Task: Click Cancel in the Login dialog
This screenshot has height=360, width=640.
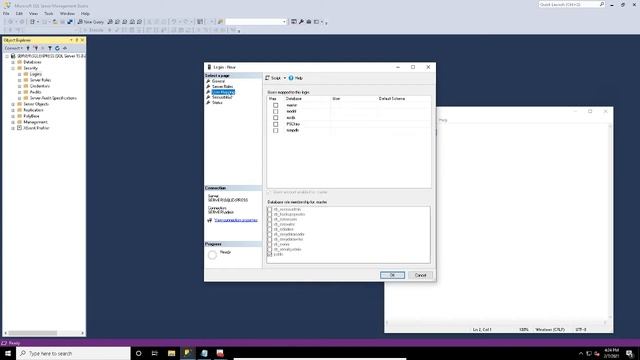Action: coord(420,275)
